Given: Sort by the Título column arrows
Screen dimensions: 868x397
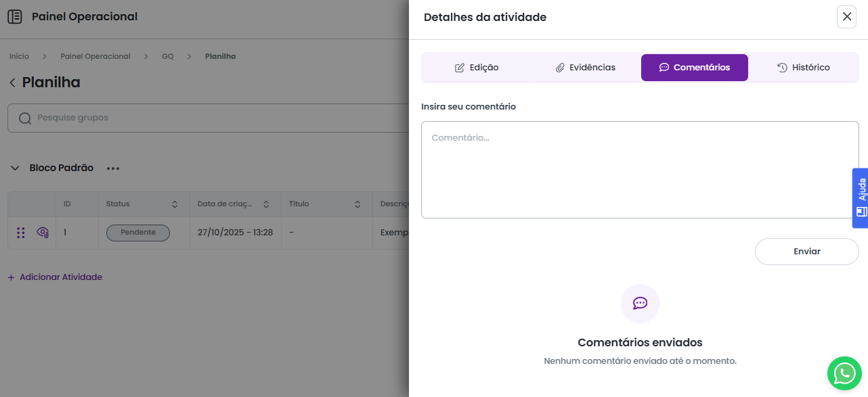Looking at the screenshot, I should coord(357,204).
